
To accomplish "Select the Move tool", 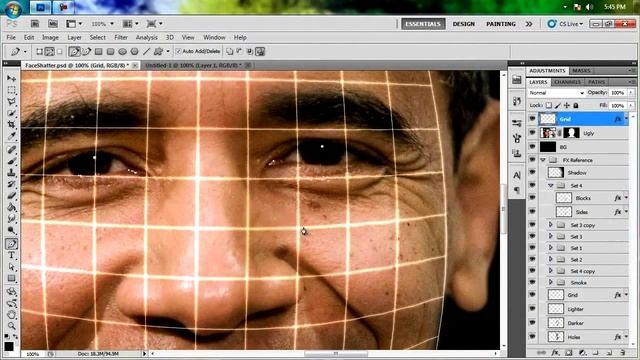I will coord(11,78).
